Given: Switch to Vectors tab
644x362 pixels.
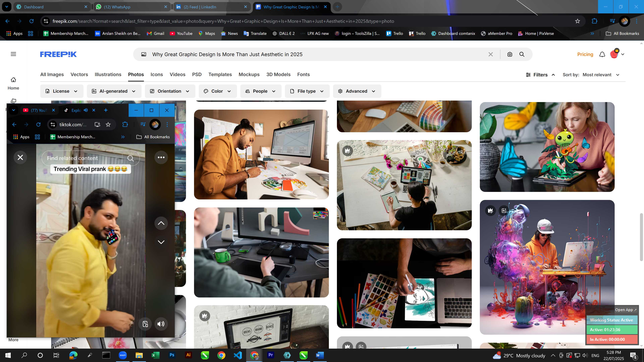Looking at the screenshot, I should click(79, 74).
